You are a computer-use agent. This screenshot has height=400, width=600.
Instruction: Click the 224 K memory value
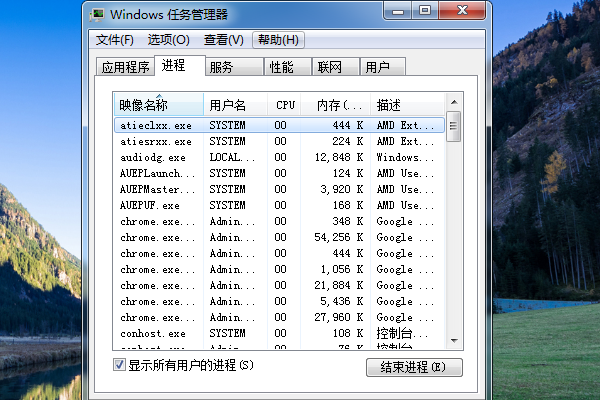pyautogui.click(x=348, y=141)
